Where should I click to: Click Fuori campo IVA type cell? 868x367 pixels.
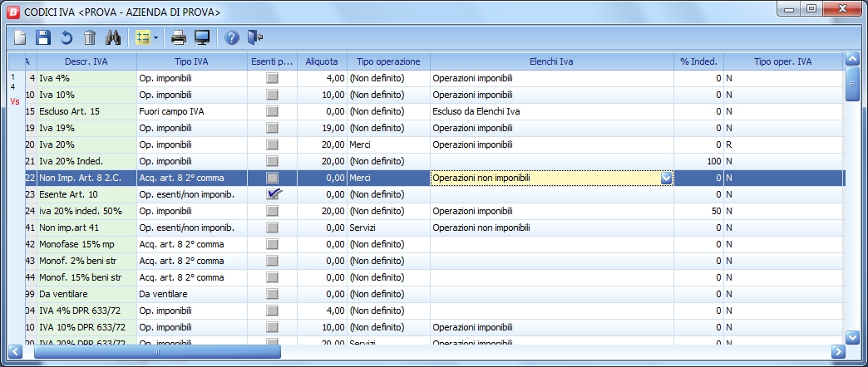(x=191, y=111)
